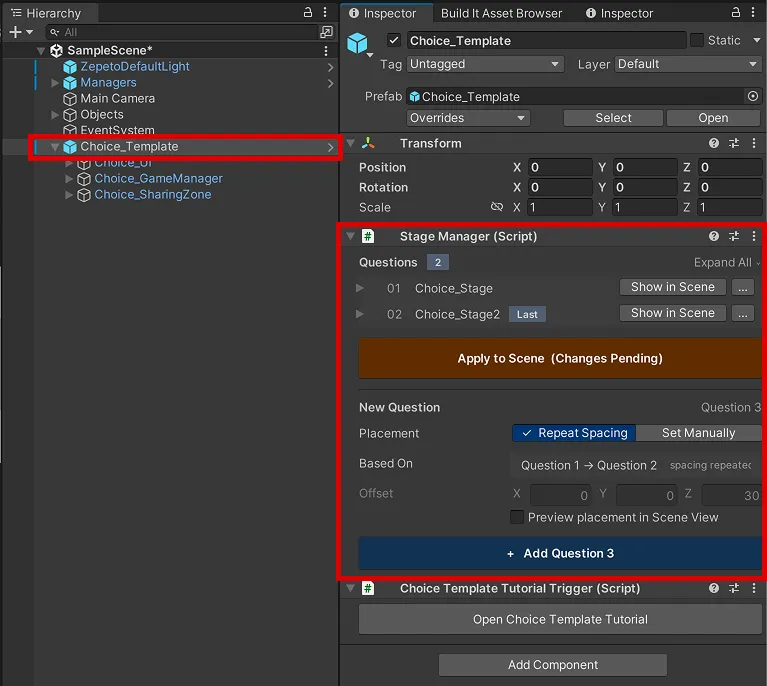Click the prefab Open button
The height and width of the screenshot is (686, 767).
[x=713, y=118]
